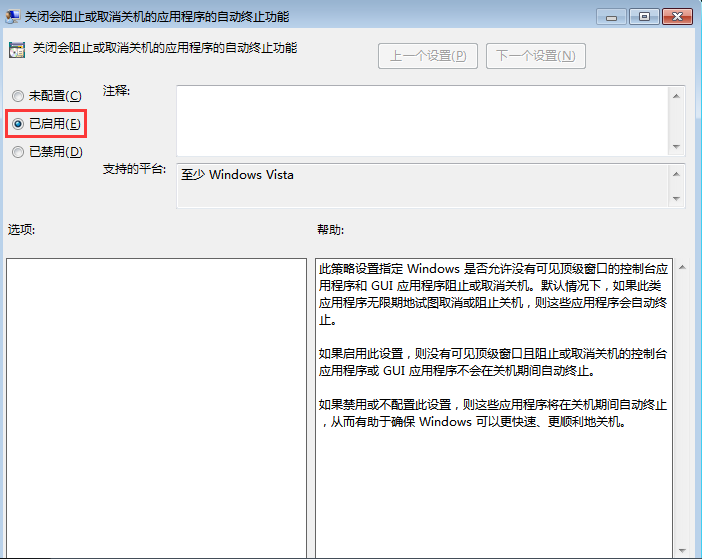702x559 pixels.
Task: Click inside the 注释 comment text box
Action: coord(420,120)
